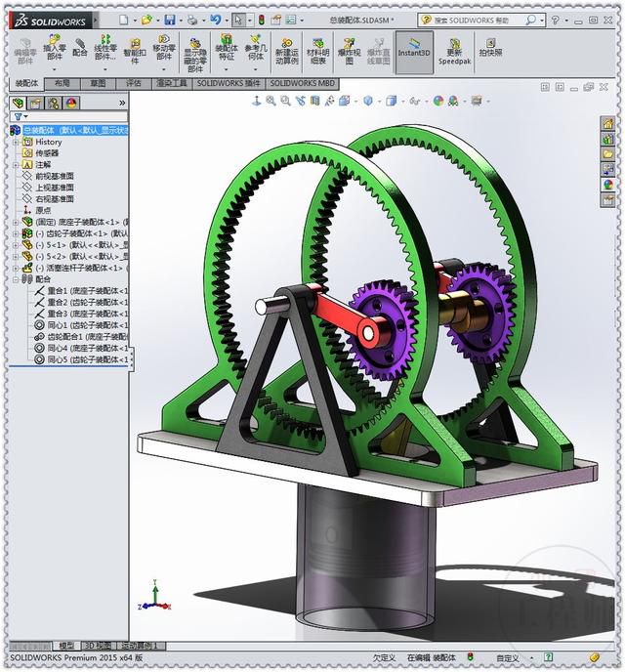Create a new document with New icon

coord(124,20)
